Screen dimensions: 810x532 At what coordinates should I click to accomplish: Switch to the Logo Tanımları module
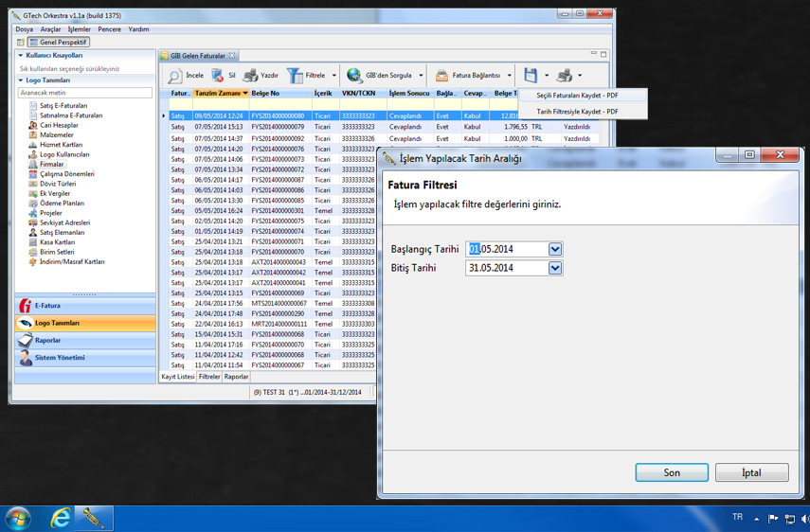click(85, 323)
